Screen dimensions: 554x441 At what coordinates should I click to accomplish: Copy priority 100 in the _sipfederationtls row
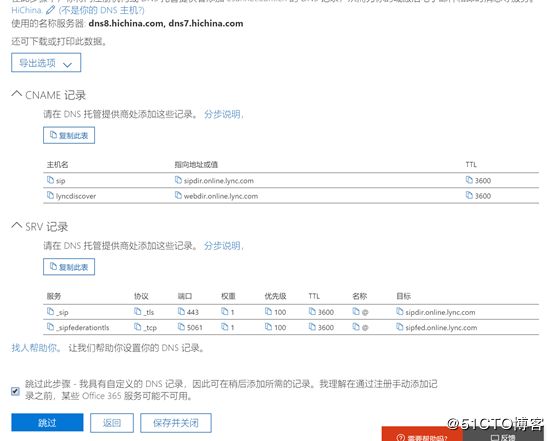pos(269,327)
